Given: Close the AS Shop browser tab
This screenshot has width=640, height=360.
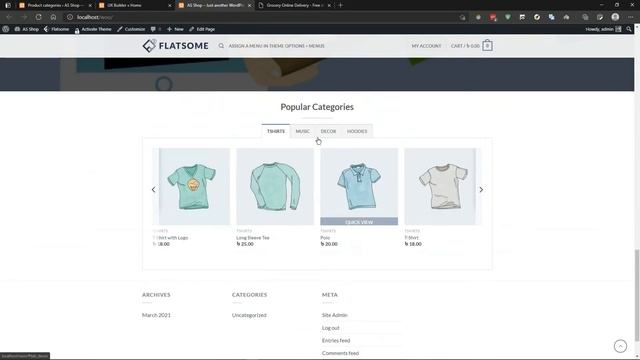Looking at the screenshot, I should [249, 5].
